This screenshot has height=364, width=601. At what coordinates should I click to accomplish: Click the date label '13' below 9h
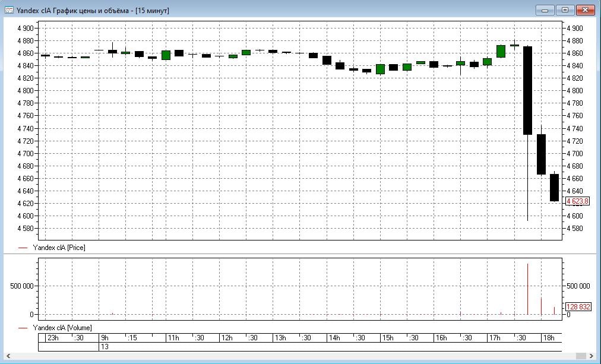click(105, 347)
